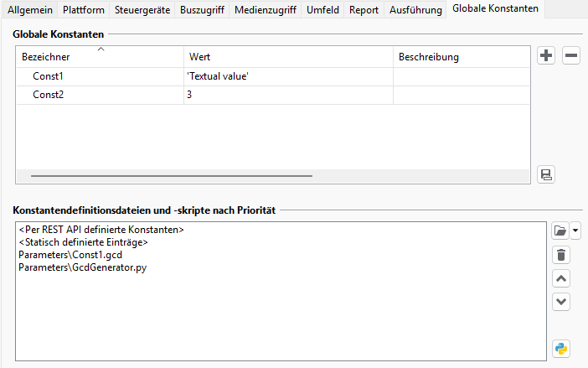588x368 pixels.
Task: Open constant definition file with folder icon
Action: coord(560,231)
